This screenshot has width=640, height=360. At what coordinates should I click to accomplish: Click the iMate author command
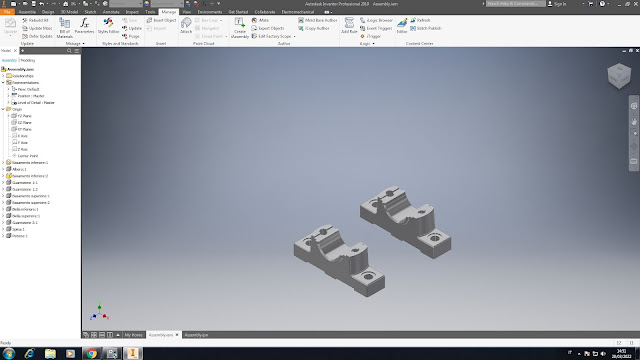(260, 20)
